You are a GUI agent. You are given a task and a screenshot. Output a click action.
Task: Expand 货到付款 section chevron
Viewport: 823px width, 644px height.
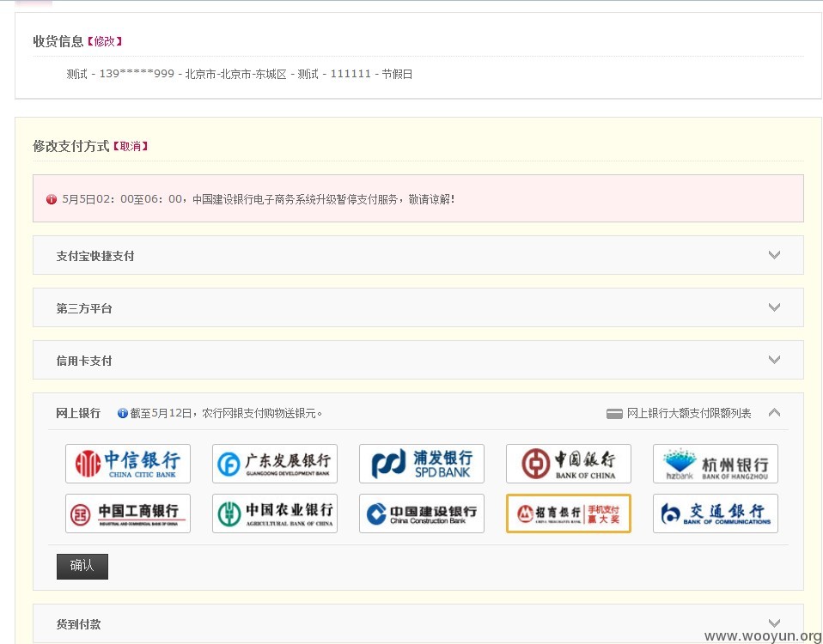pyautogui.click(x=774, y=623)
